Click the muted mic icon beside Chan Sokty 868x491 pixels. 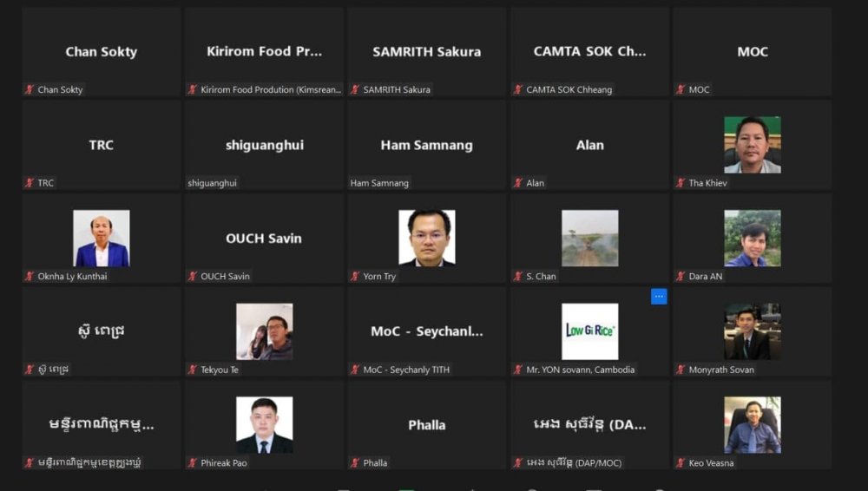coord(30,89)
